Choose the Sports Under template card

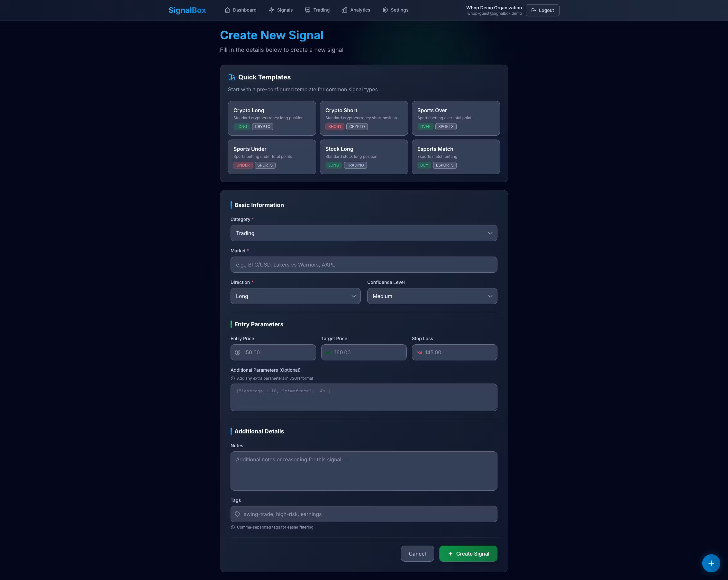pos(272,157)
